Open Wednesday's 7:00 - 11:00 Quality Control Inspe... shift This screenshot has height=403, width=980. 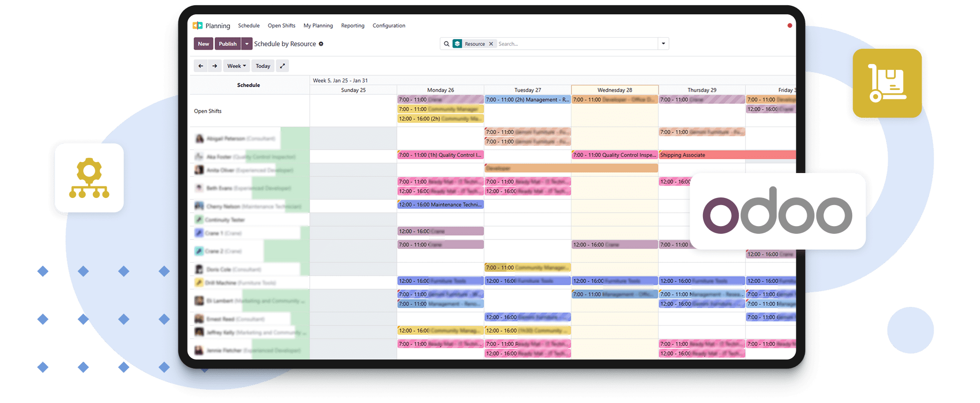pyautogui.click(x=614, y=155)
